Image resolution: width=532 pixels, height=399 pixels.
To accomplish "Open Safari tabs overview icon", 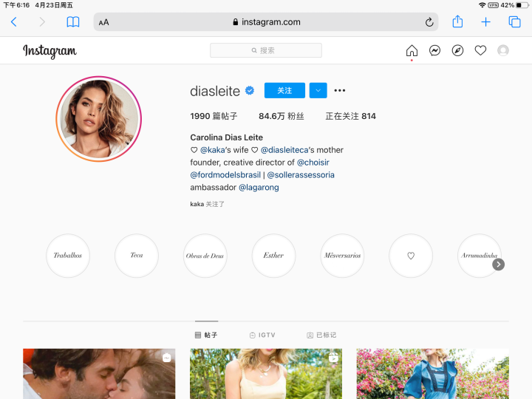I will tap(514, 22).
